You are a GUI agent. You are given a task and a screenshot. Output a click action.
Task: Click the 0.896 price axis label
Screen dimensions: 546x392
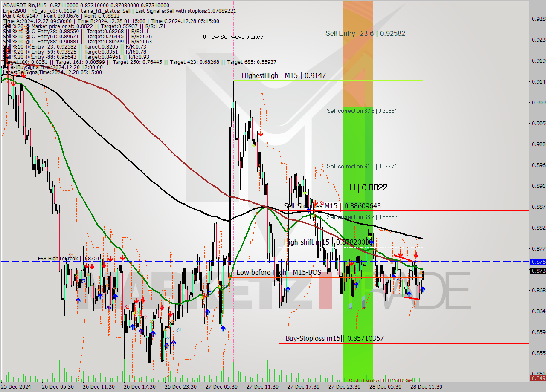(538, 165)
